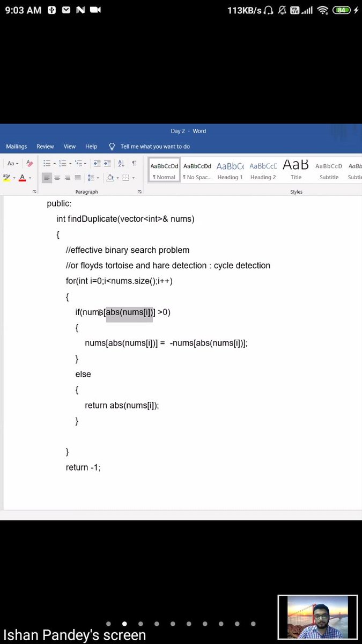Toggle Center alignment
Screen dimensions: 362x644
(57, 178)
